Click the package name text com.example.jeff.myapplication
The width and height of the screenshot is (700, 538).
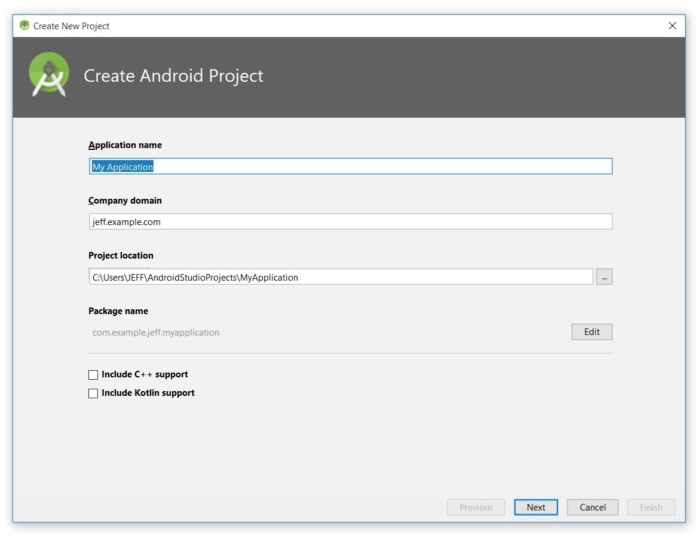(156, 333)
